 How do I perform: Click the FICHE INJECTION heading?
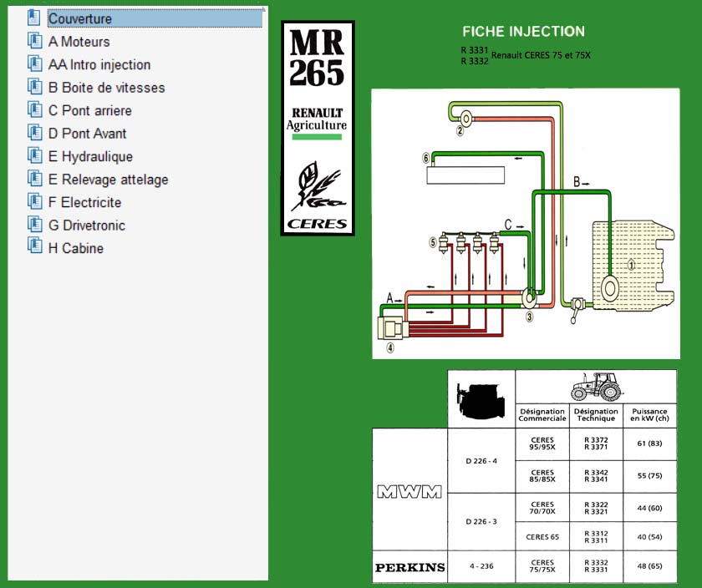(x=523, y=32)
